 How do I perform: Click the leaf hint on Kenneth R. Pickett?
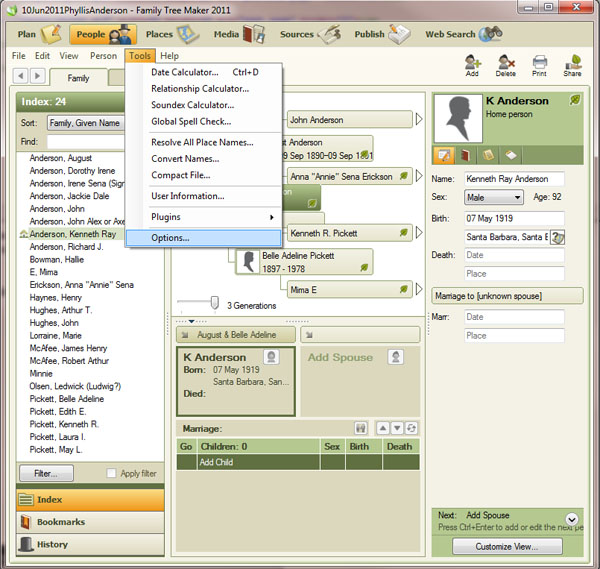pyautogui.click(x=404, y=232)
